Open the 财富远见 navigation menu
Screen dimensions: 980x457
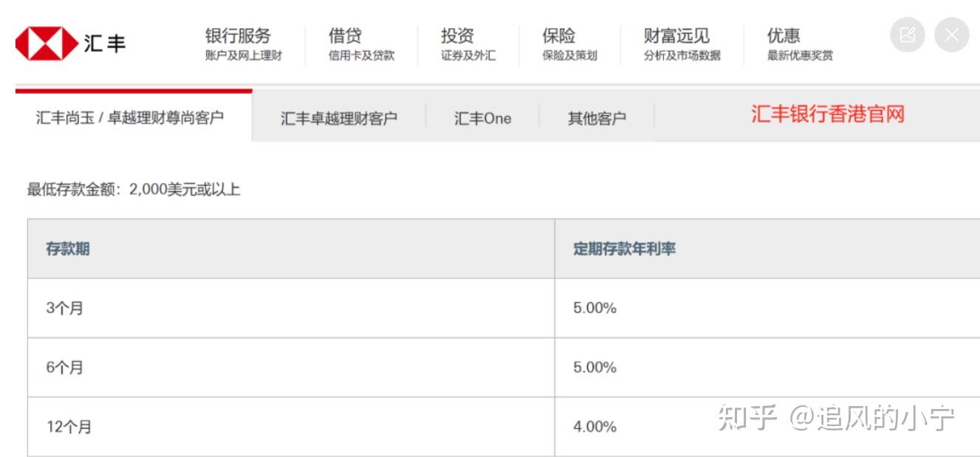click(x=675, y=35)
